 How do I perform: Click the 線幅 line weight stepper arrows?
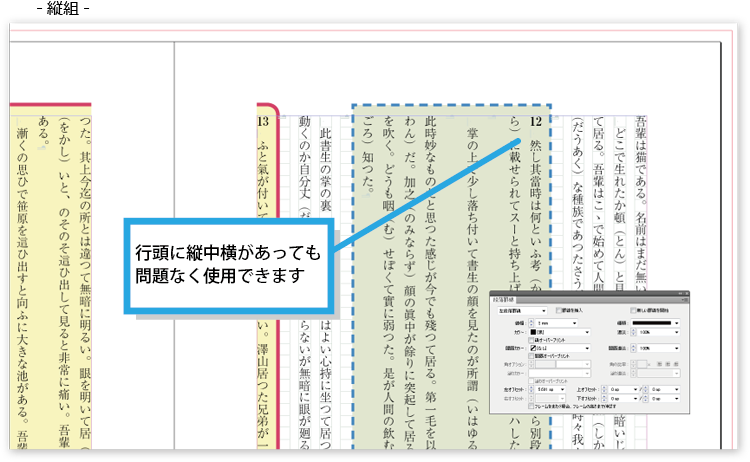point(531,323)
